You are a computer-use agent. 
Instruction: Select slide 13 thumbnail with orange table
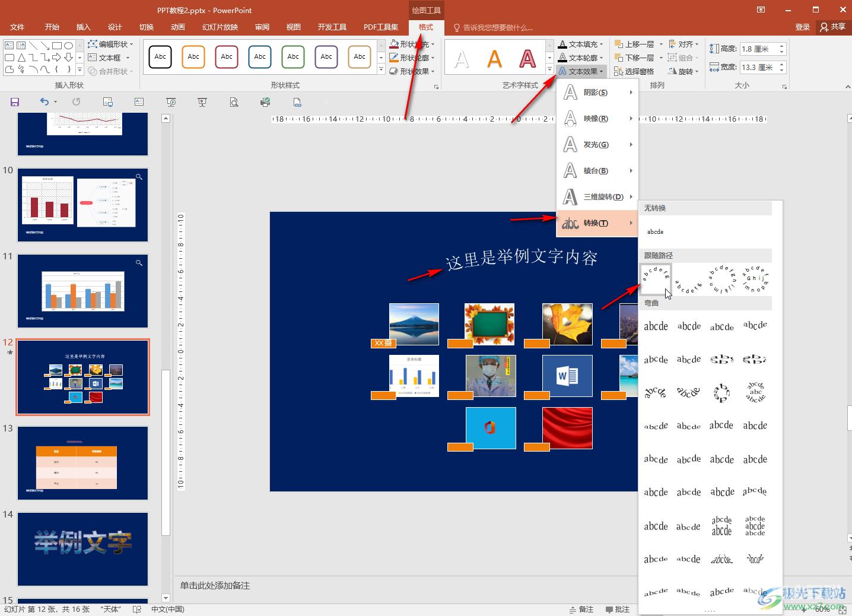83,463
